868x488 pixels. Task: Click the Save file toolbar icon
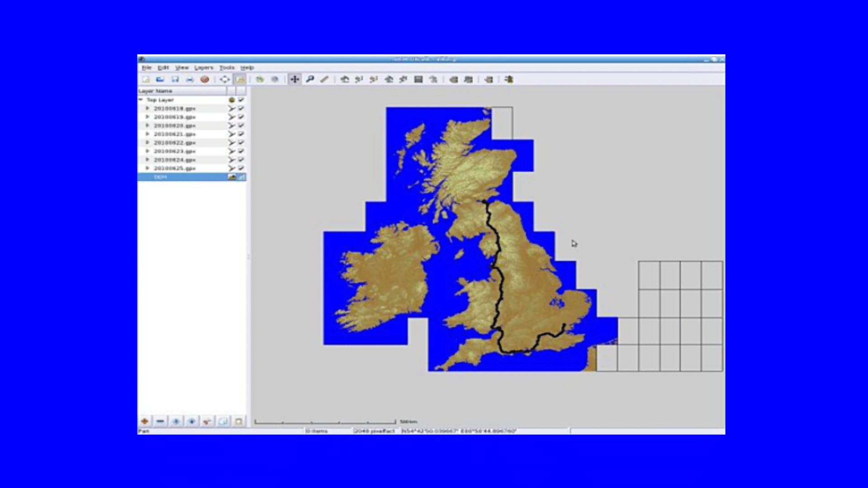175,80
